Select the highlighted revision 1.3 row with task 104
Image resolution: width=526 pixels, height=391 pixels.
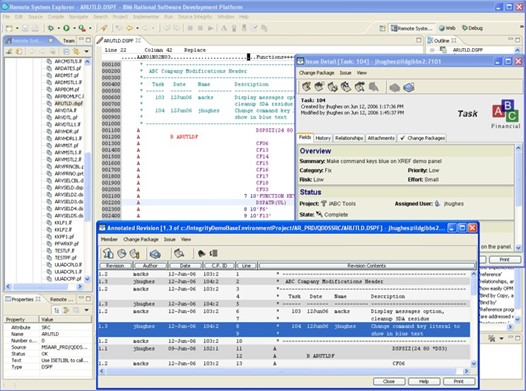click(x=284, y=330)
